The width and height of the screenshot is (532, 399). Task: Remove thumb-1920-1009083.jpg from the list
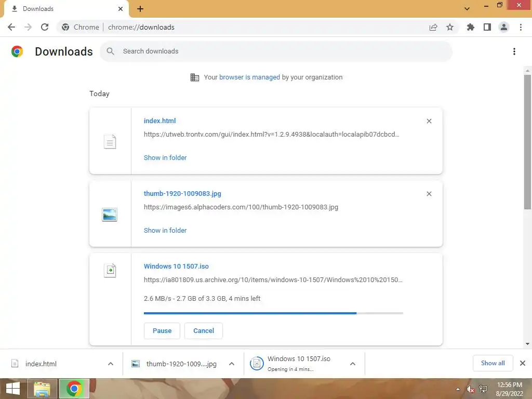[x=429, y=194]
